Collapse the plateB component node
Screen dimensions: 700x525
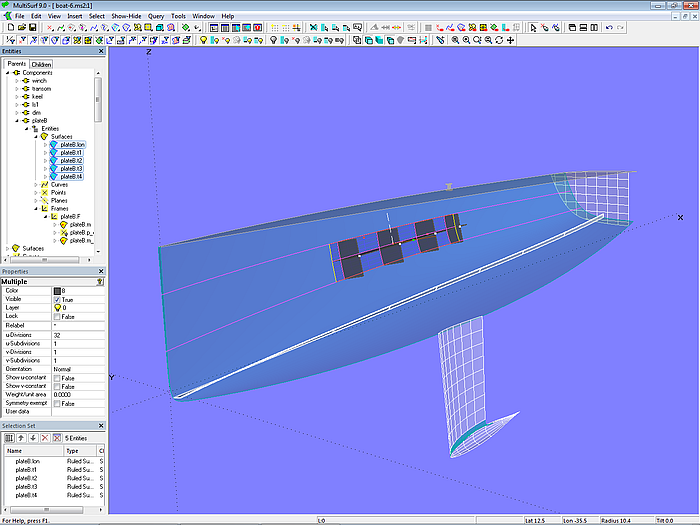(15, 120)
